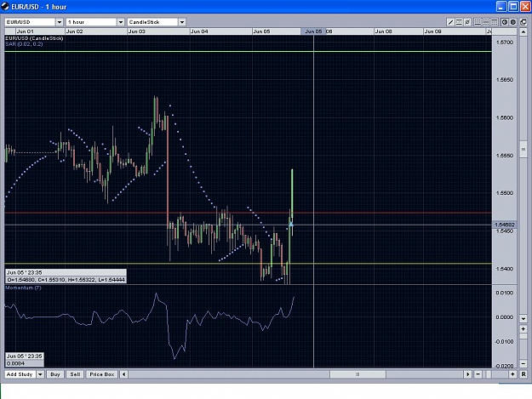This screenshot has width=532, height=399.
Task: Click the horizontal zoom slider
Action: [489, 374]
